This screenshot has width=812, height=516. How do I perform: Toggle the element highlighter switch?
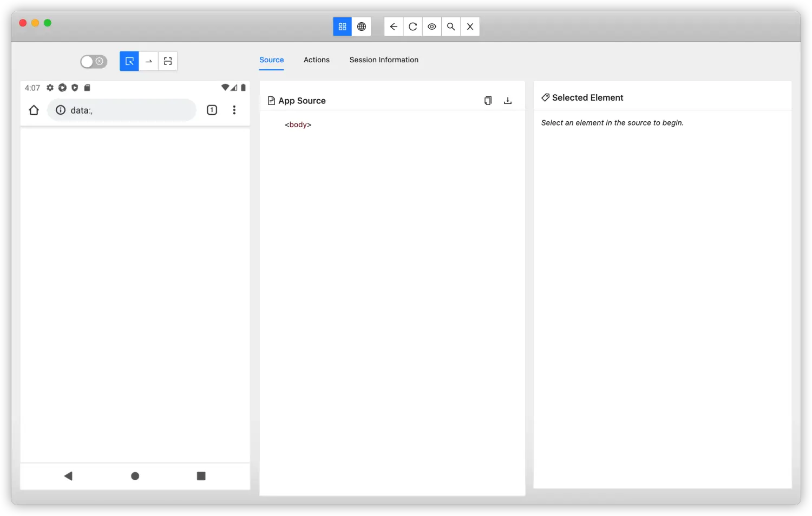[x=94, y=62]
